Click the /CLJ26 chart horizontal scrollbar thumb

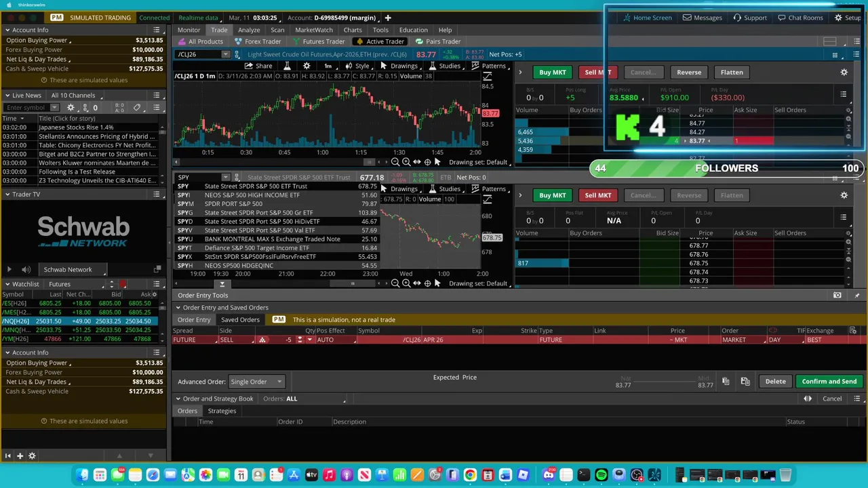pos(369,162)
